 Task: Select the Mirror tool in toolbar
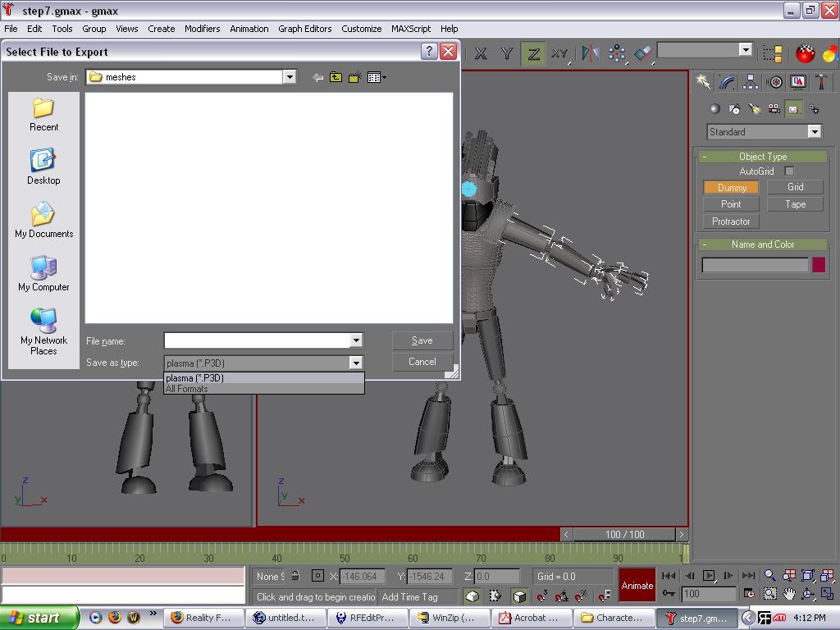pos(590,54)
